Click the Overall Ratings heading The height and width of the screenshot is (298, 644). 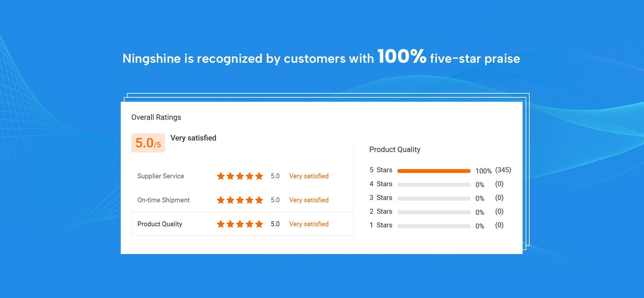(156, 117)
